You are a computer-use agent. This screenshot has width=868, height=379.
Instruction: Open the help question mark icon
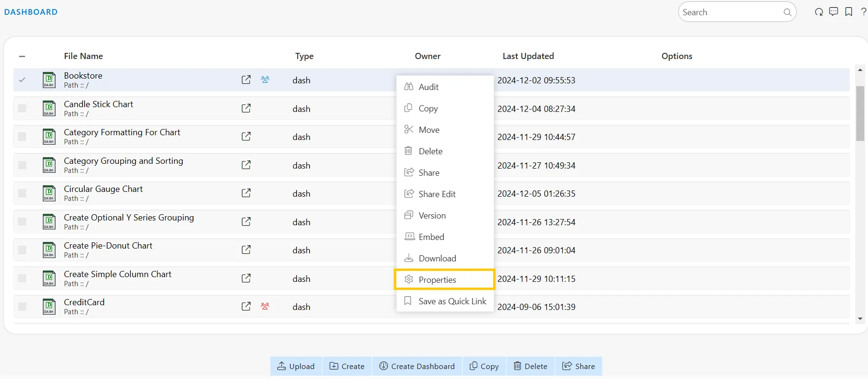(864, 12)
